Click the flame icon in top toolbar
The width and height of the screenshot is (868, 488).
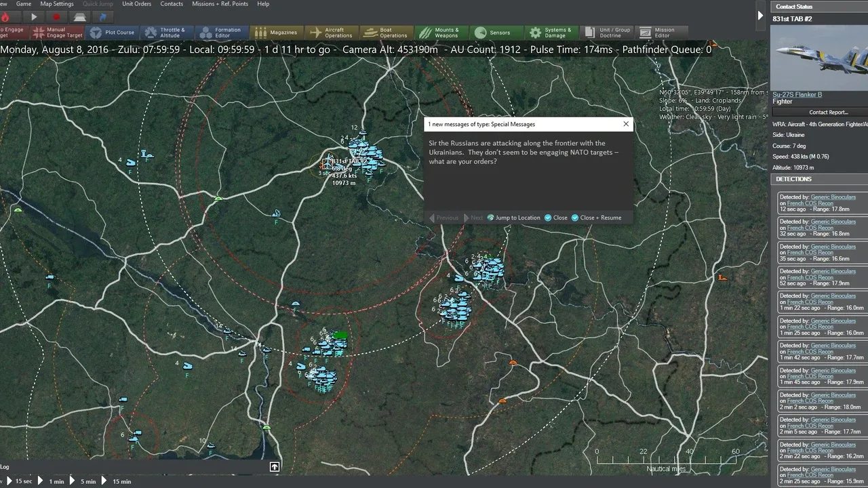6,17
